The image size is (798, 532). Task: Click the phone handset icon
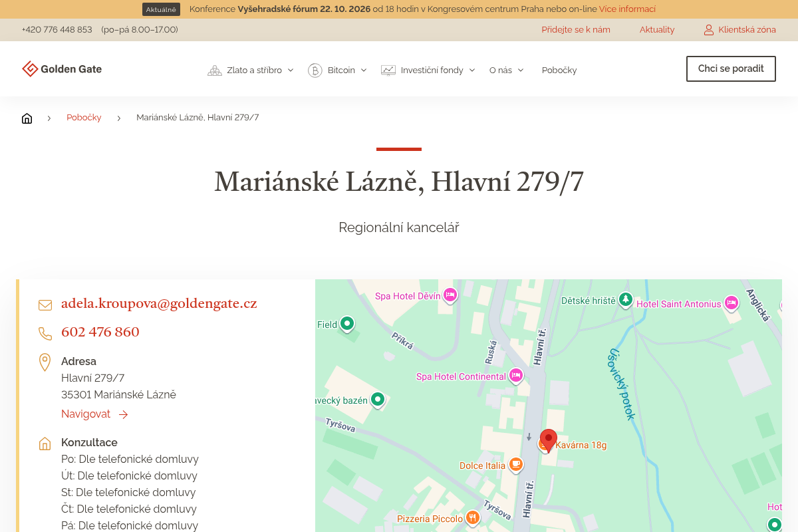(45, 334)
